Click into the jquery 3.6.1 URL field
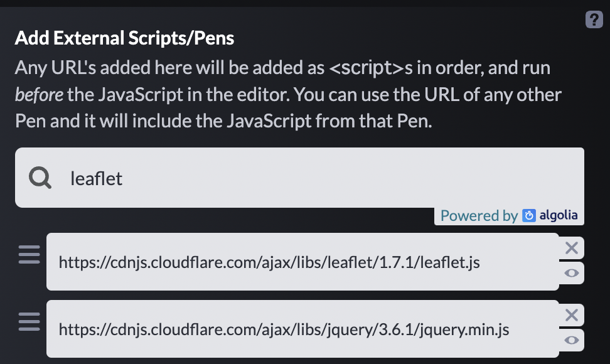The height and width of the screenshot is (364, 610). (x=301, y=329)
